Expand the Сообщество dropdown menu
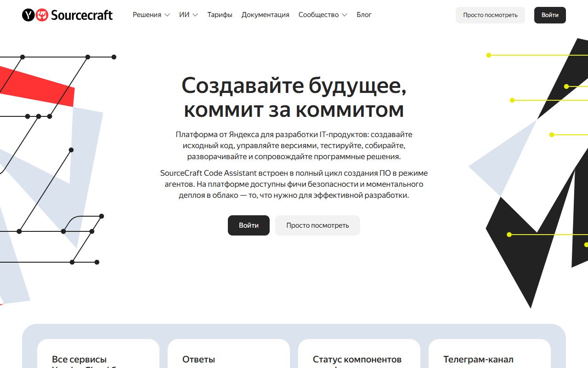Viewport: 588px width, 368px height. (322, 15)
